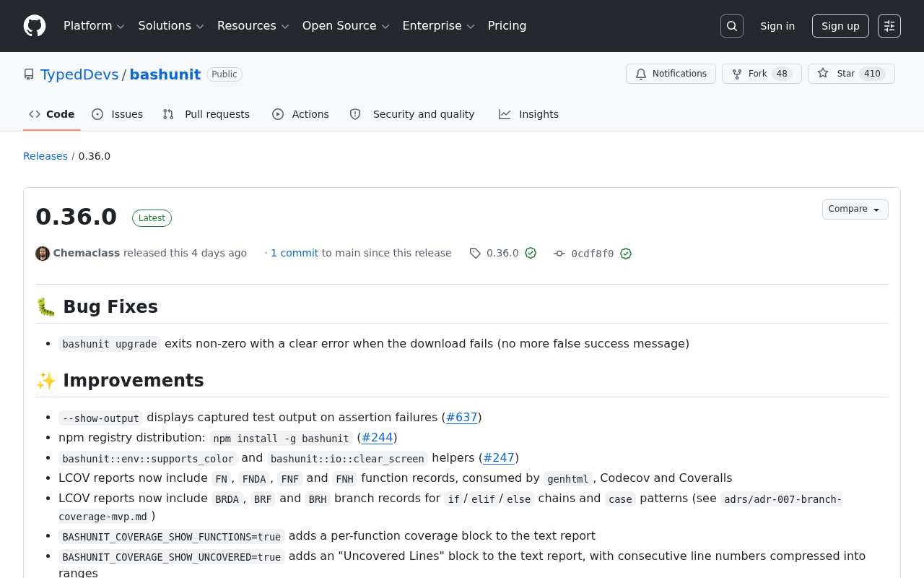The height and width of the screenshot is (578, 924).
Task: Expand the Platform menu
Action: coord(95,26)
